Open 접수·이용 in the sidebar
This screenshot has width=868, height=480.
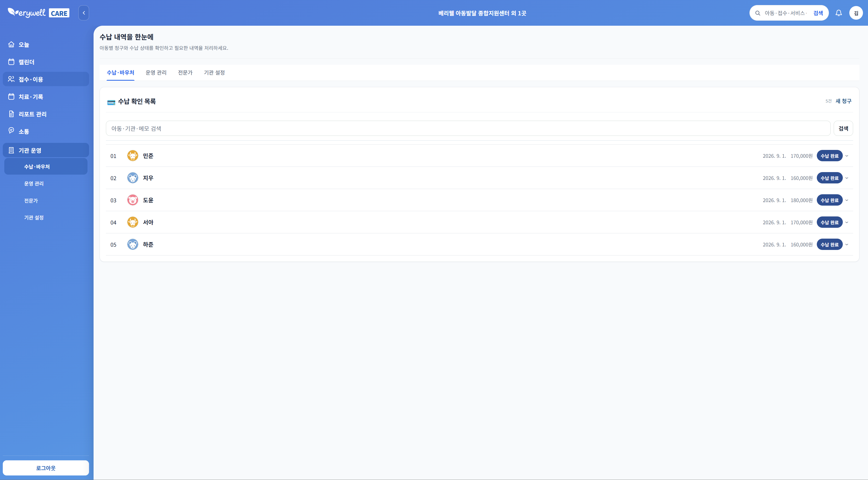click(x=46, y=79)
